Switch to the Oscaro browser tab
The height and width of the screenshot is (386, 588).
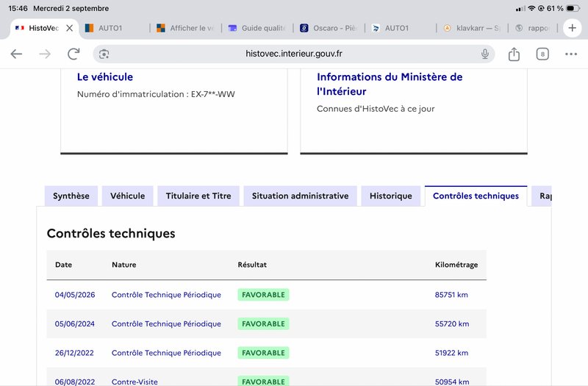329,28
